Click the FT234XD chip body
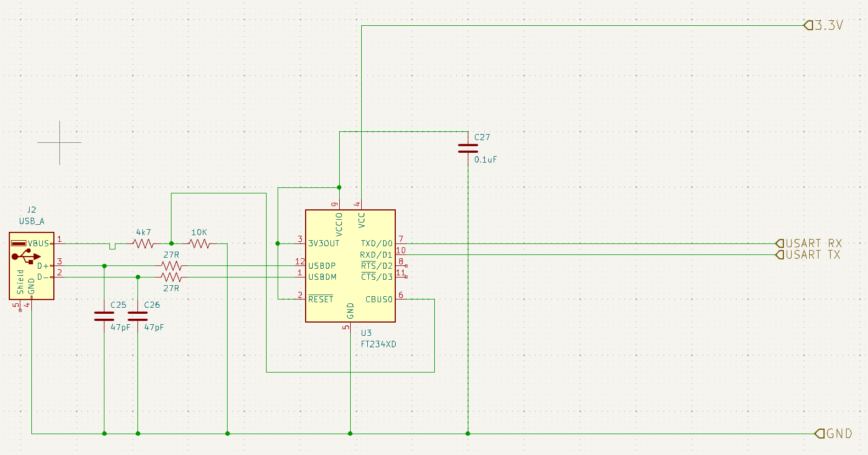 tap(350, 275)
